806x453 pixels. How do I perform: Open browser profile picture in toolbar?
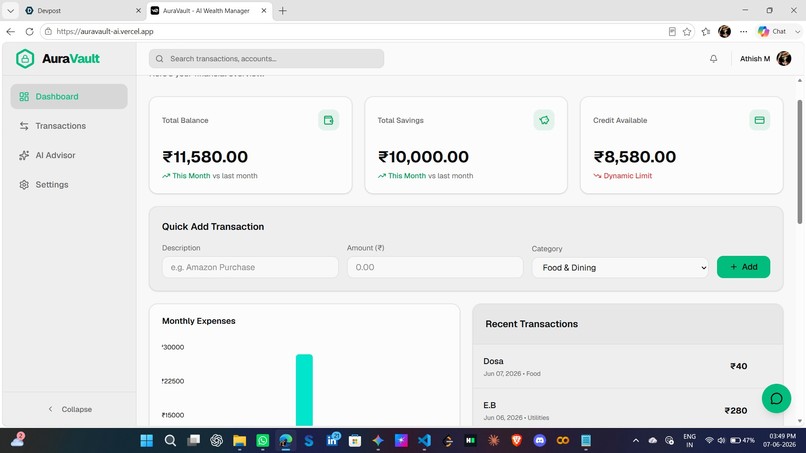(x=724, y=31)
